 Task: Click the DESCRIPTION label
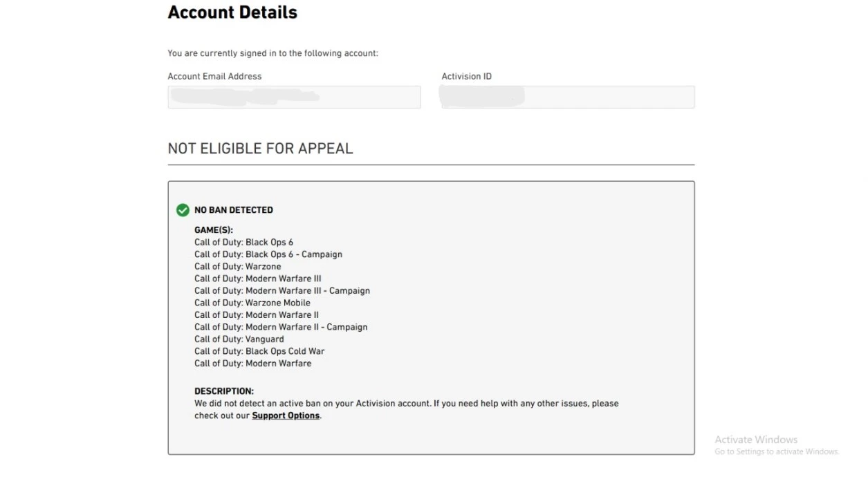(x=224, y=391)
